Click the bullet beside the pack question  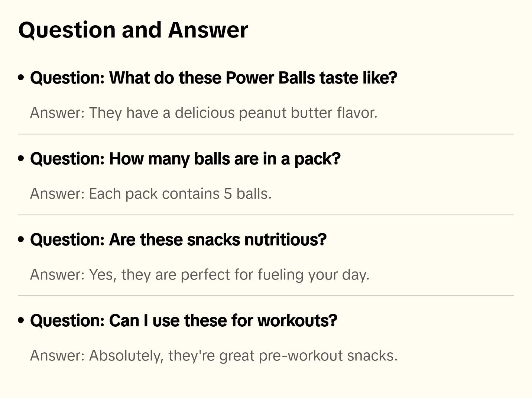pos(21,159)
